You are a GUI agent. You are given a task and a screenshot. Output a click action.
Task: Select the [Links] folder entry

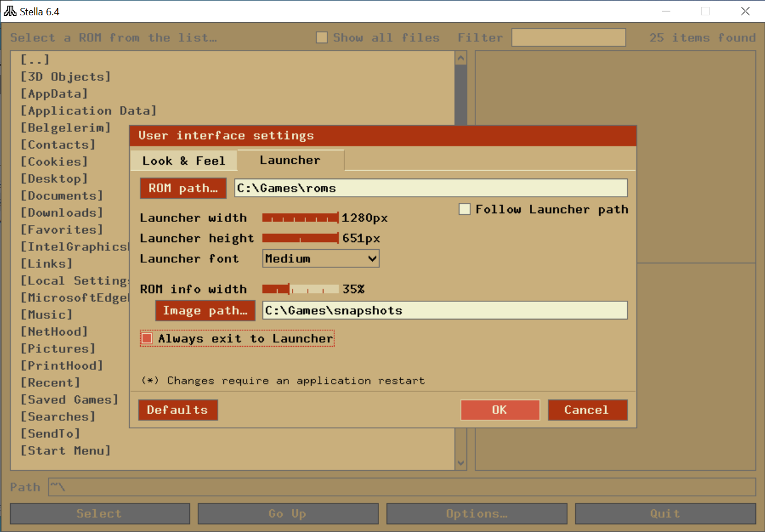(46, 263)
